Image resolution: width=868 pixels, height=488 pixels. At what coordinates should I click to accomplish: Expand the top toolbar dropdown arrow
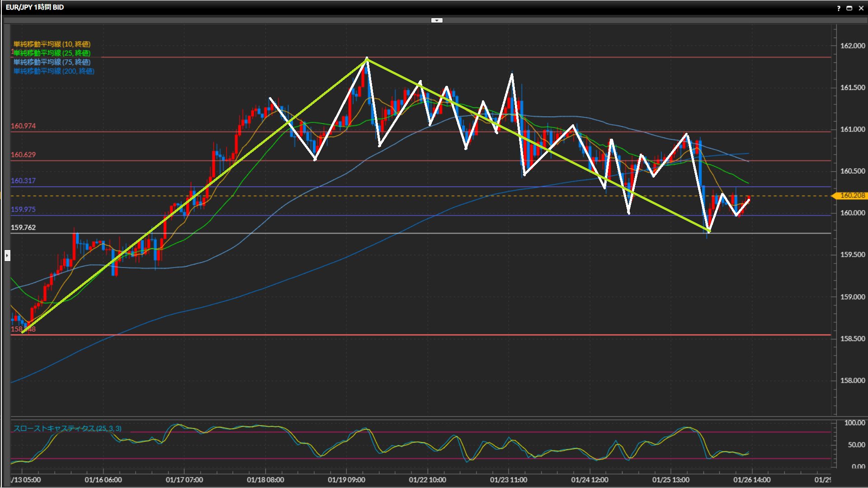pos(437,20)
